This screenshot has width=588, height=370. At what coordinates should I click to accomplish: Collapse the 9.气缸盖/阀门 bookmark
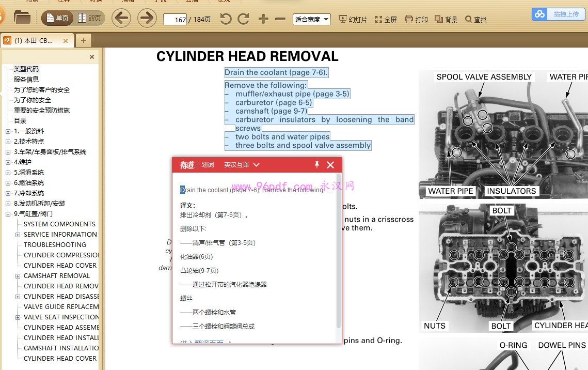point(8,214)
